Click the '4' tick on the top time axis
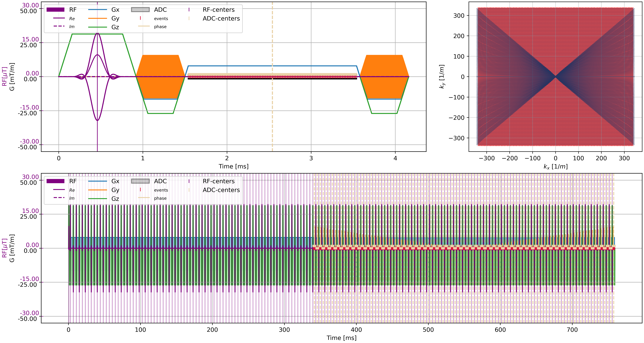The image size is (644, 343). (x=395, y=158)
